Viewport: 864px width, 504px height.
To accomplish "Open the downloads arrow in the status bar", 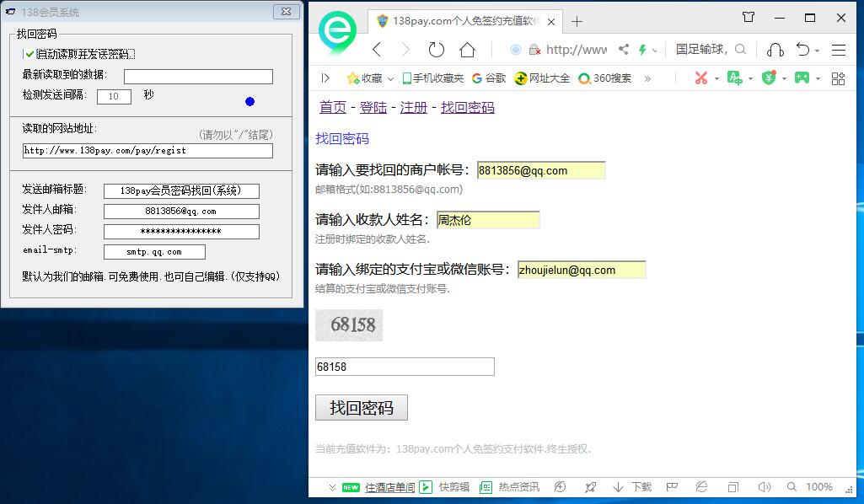I will [618, 487].
